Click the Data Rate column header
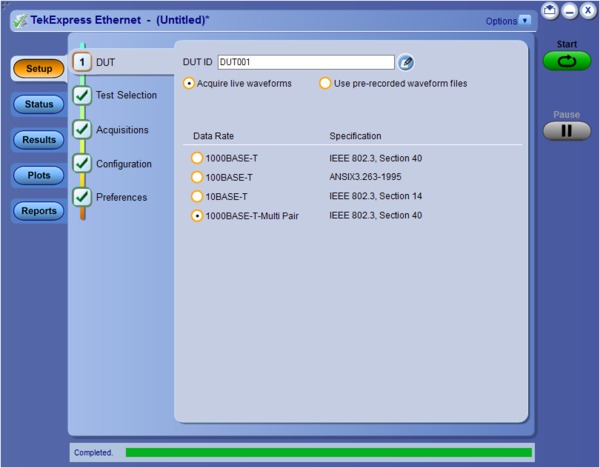 pos(213,136)
